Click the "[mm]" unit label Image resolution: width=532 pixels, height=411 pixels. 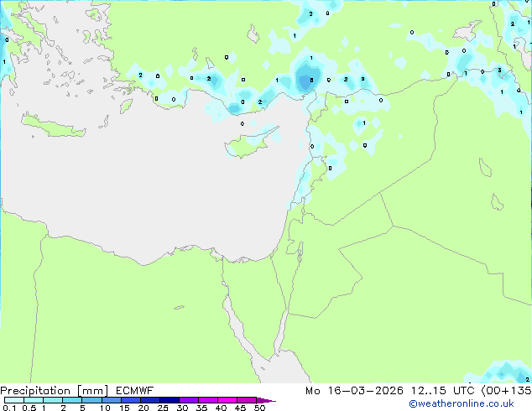pos(92,391)
